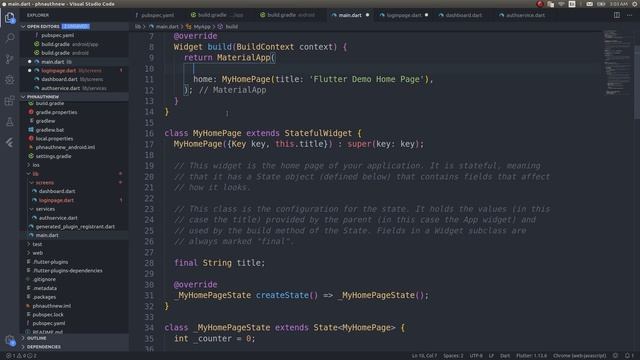The image size is (640, 360).
Task: Change encoding via UTF-8 status item
Action: click(476, 356)
